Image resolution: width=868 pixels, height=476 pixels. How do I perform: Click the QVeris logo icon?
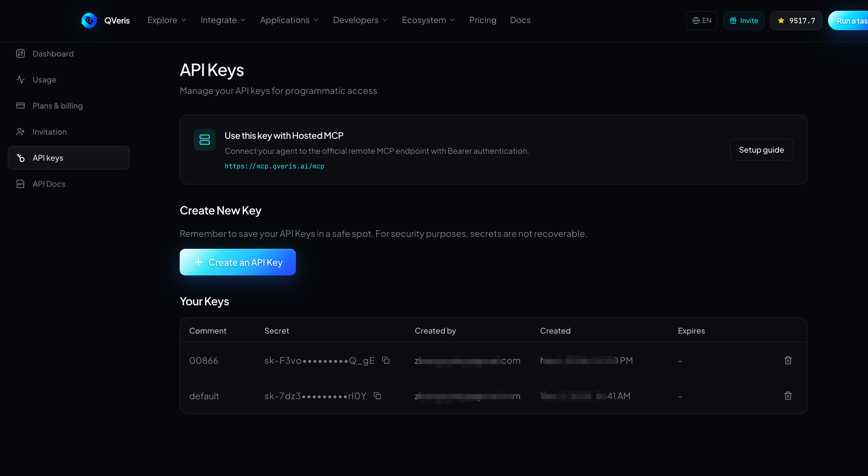[89, 21]
